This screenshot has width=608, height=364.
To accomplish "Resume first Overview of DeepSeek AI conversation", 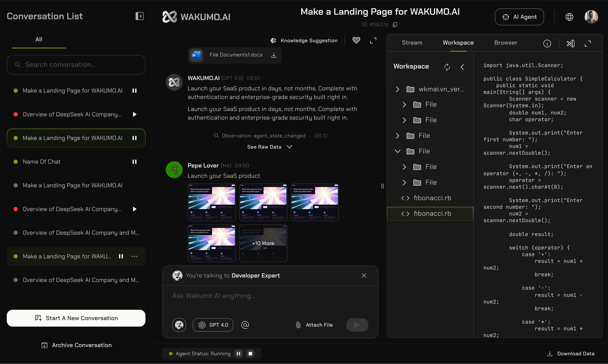I will click(134, 114).
